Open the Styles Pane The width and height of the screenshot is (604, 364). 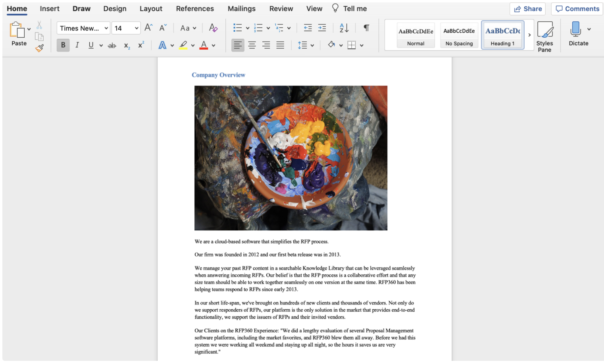click(x=544, y=36)
